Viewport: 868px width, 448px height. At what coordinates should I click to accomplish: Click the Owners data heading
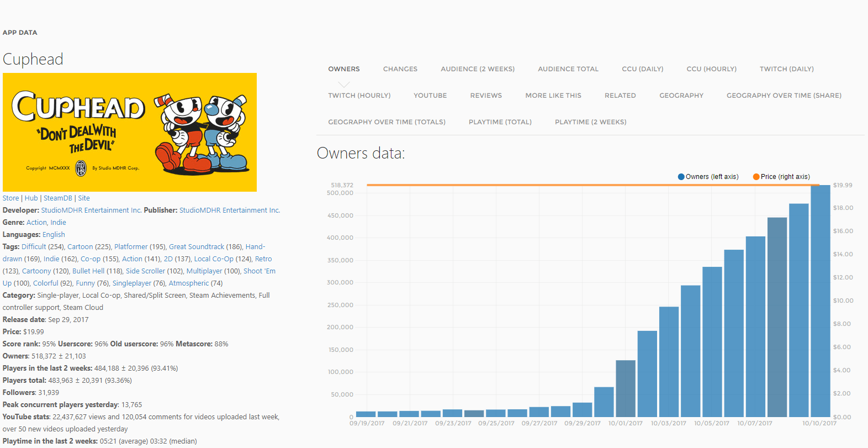click(x=361, y=153)
